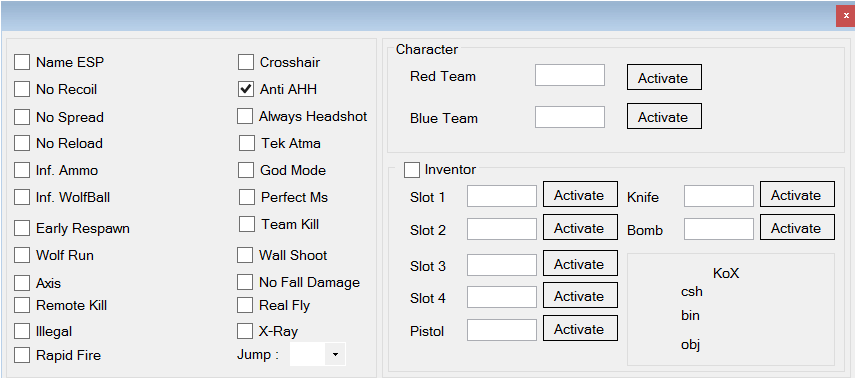Enable God Mode checkbox

click(246, 170)
